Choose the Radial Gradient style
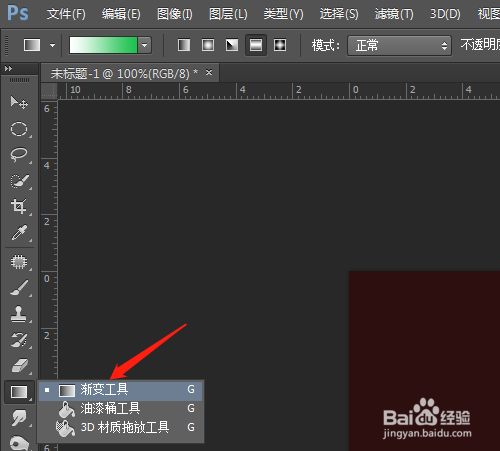The height and width of the screenshot is (451, 500). point(208,45)
